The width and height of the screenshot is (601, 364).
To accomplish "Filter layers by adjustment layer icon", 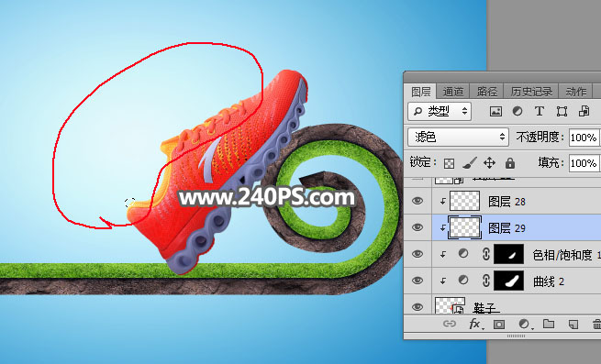I will pyautogui.click(x=518, y=112).
